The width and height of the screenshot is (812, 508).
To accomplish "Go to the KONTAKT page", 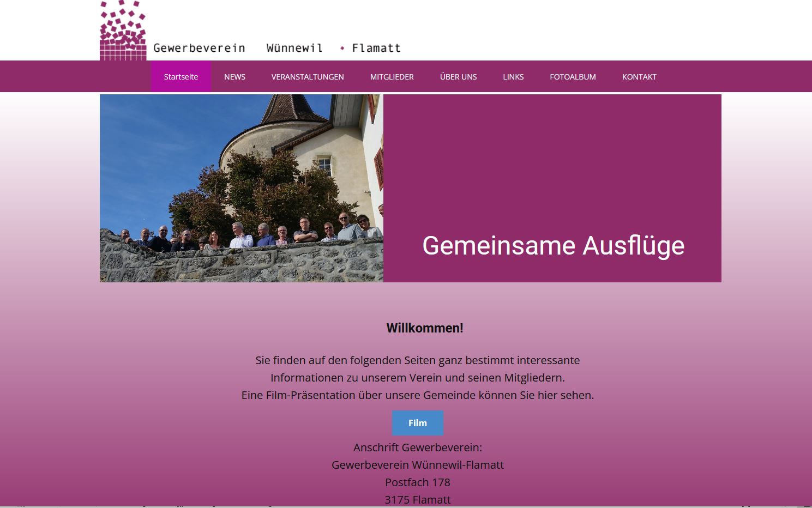I will [x=639, y=76].
